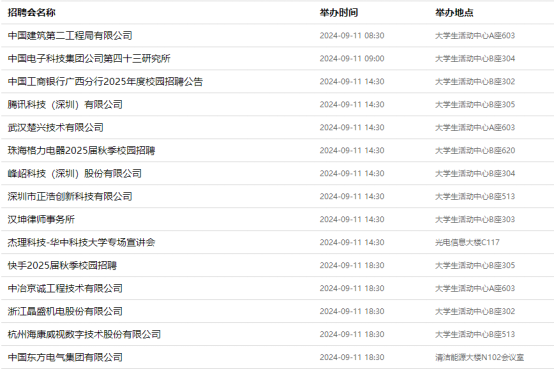Open 中国东方电气集团有限公司 job fair link
The image size is (554, 369).
(65, 357)
